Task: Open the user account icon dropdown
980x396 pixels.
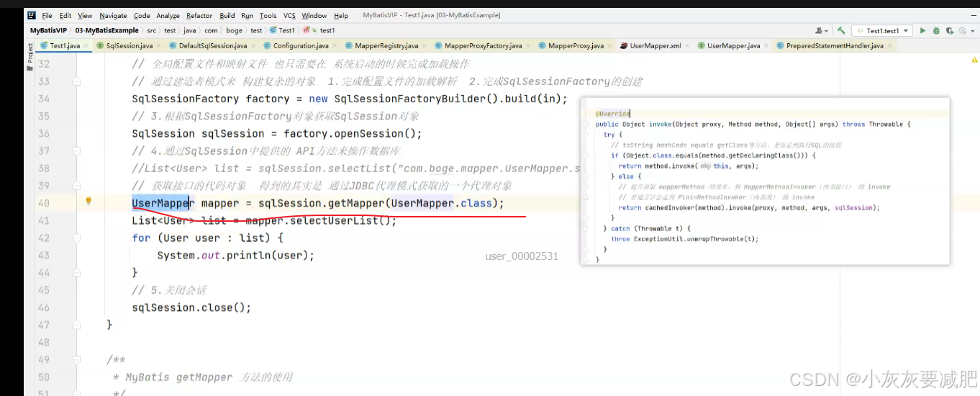Action: tap(821, 31)
